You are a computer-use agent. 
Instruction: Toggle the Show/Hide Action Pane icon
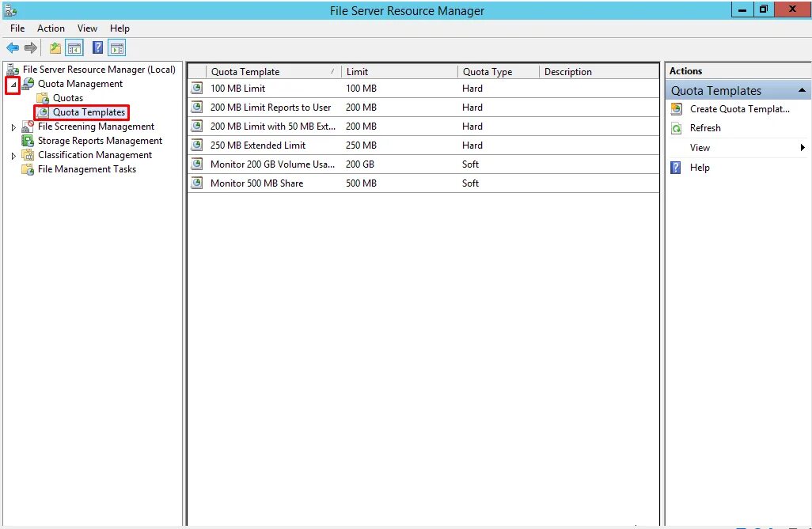pos(117,48)
